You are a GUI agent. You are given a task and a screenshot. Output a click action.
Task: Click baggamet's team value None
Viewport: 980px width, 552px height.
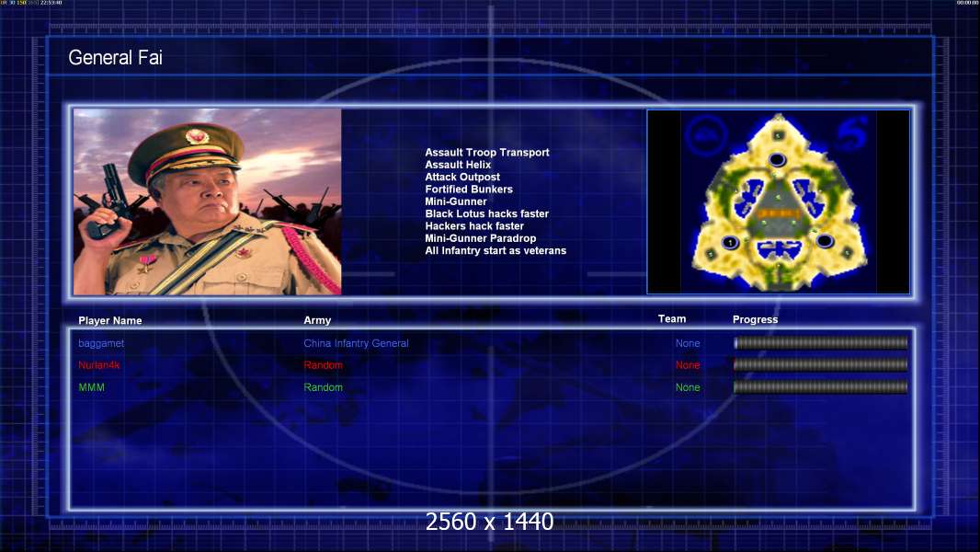click(688, 343)
